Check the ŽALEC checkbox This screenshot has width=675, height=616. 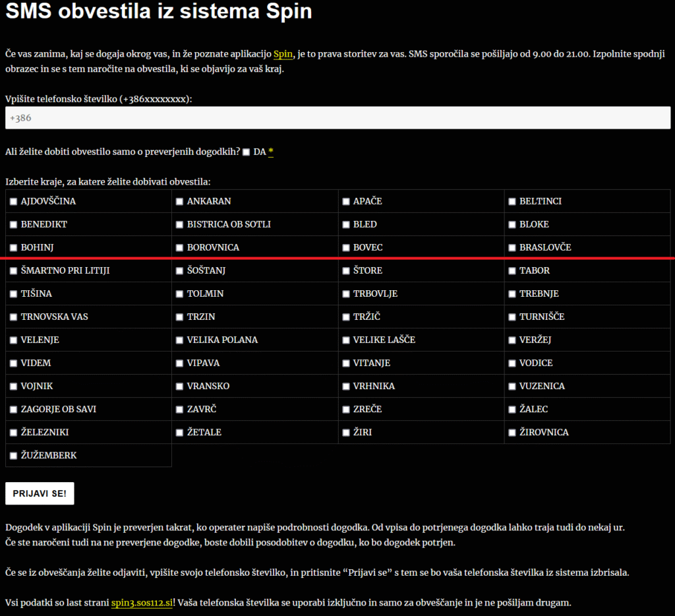(512, 410)
